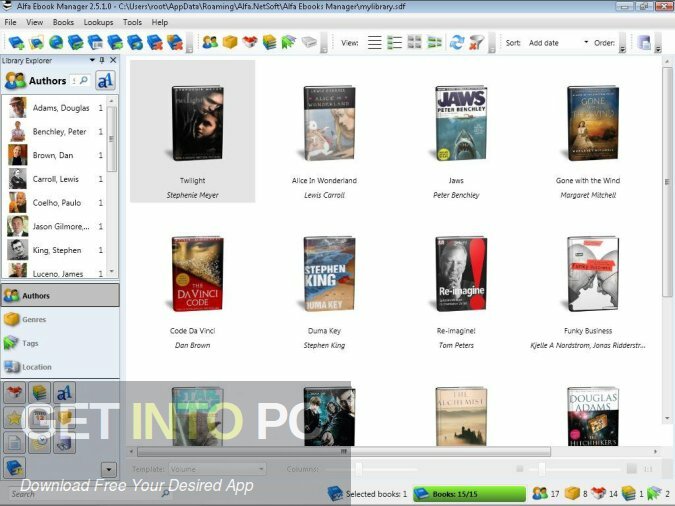This screenshot has height=506, width=675.
Task: Click the add new book icon with green plus
Action: click(x=16, y=43)
